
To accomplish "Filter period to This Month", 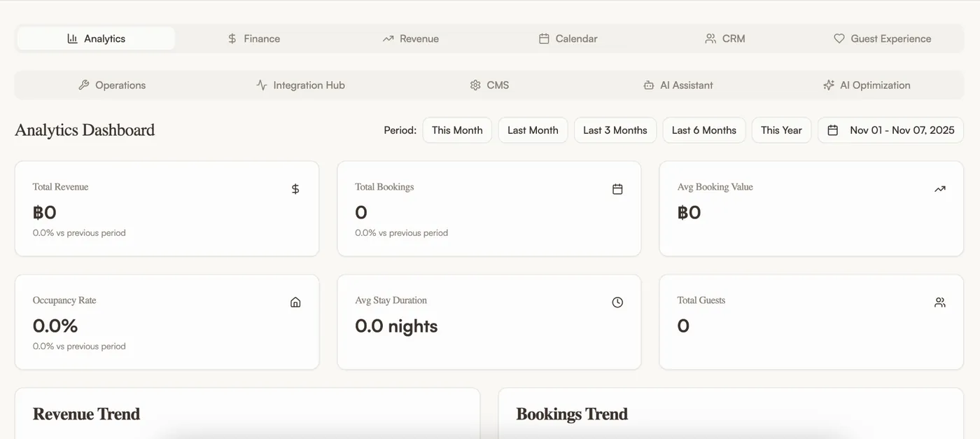I will (x=457, y=130).
